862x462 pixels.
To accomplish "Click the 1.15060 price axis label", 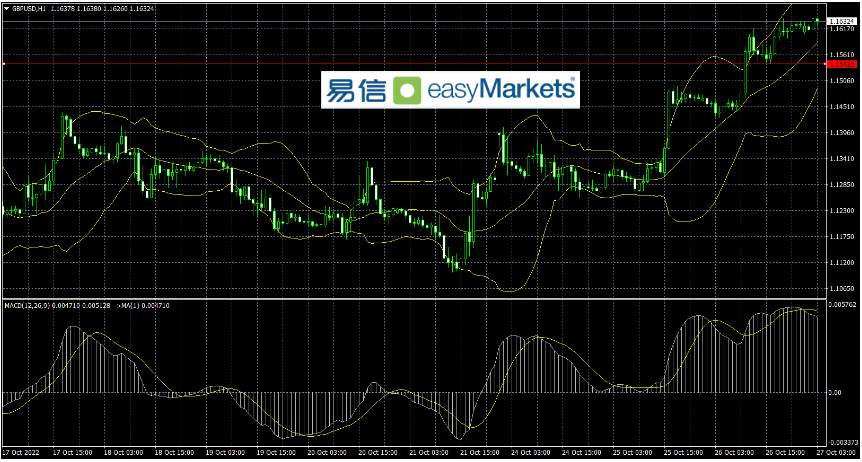I will point(841,80).
